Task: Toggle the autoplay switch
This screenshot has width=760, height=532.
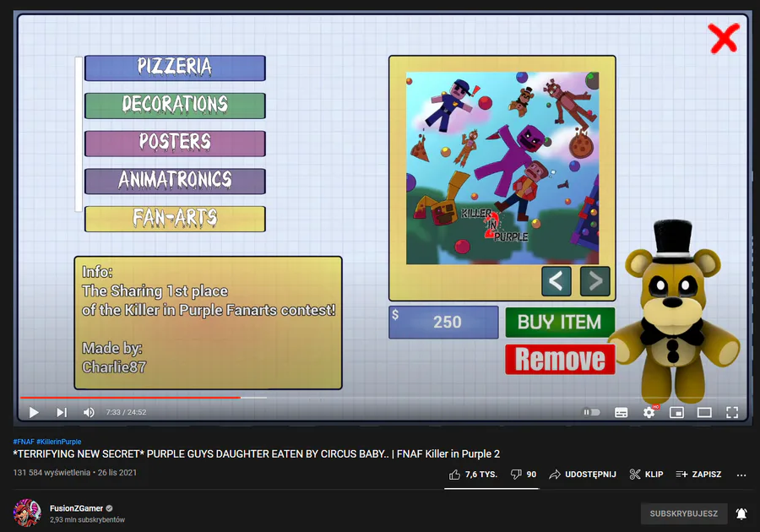Action: tap(591, 412)
